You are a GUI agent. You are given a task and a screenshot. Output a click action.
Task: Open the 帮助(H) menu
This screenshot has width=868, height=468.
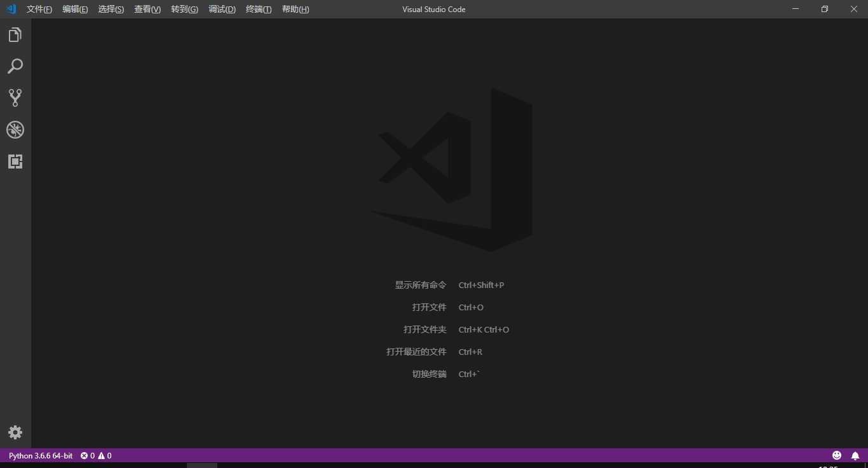coord(295,10)
